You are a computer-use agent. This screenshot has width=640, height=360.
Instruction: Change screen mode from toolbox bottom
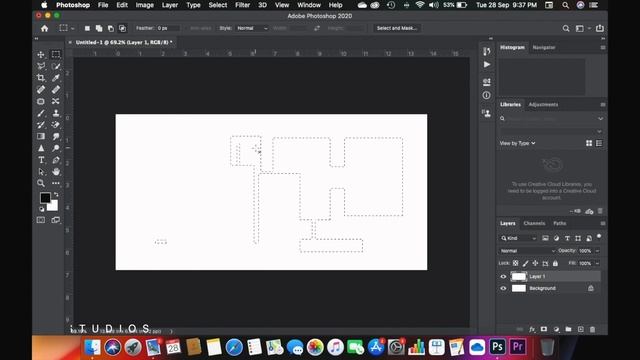(56, 220)
